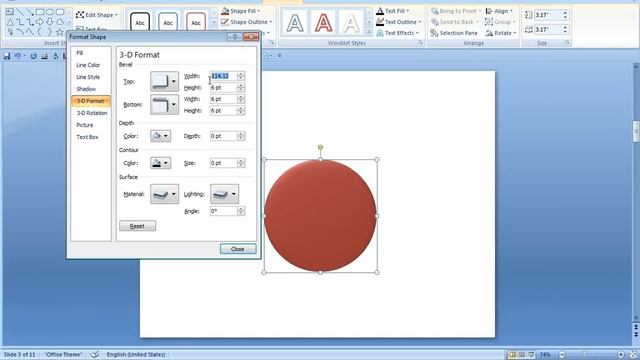Select the line shape in shapes gallery
Screen dimensions: 640x360
[20, 12]
